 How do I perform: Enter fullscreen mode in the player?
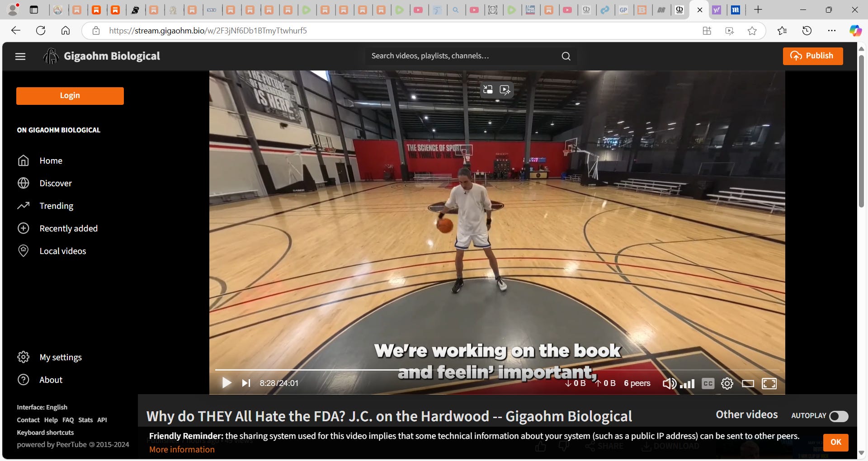(769, 384)
